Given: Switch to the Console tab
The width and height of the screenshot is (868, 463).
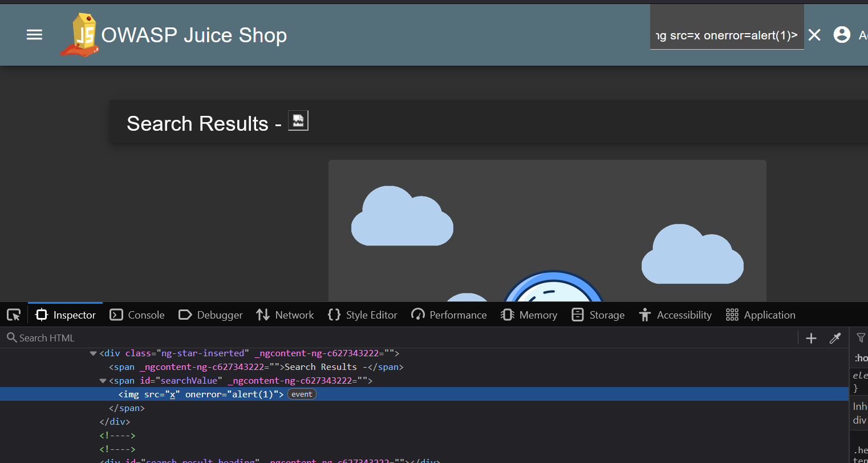Looking at the screenshot, I should point(137,315).
